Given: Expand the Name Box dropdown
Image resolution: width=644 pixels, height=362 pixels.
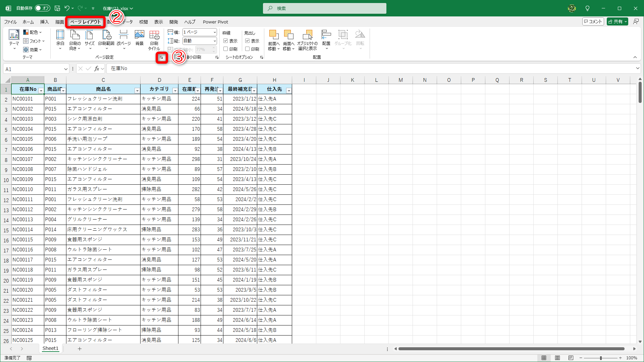Looking at the screenshot, I should pyautogui.click(x=66, y=69).
